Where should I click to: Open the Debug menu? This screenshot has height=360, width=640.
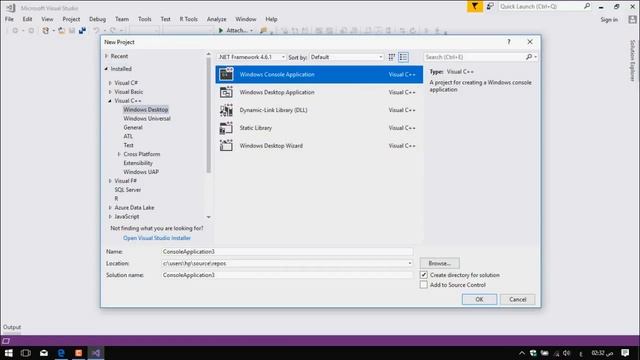point(98,19)
